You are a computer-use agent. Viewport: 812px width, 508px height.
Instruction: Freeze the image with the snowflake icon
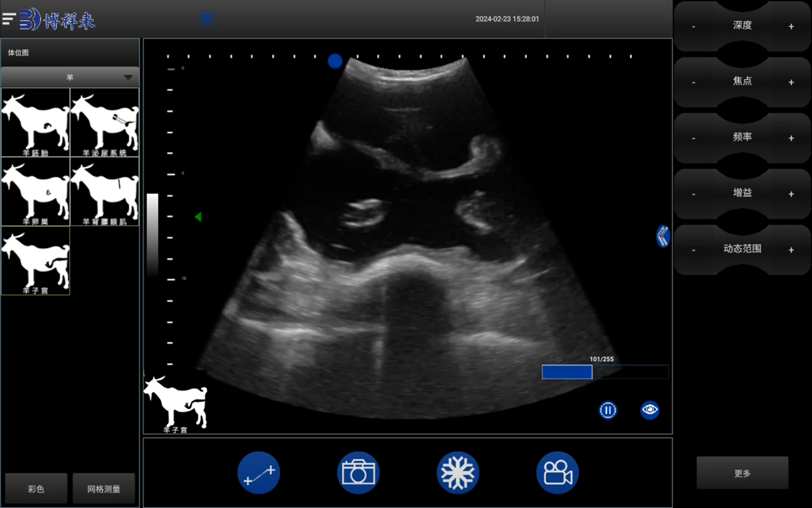coord(457,473)
